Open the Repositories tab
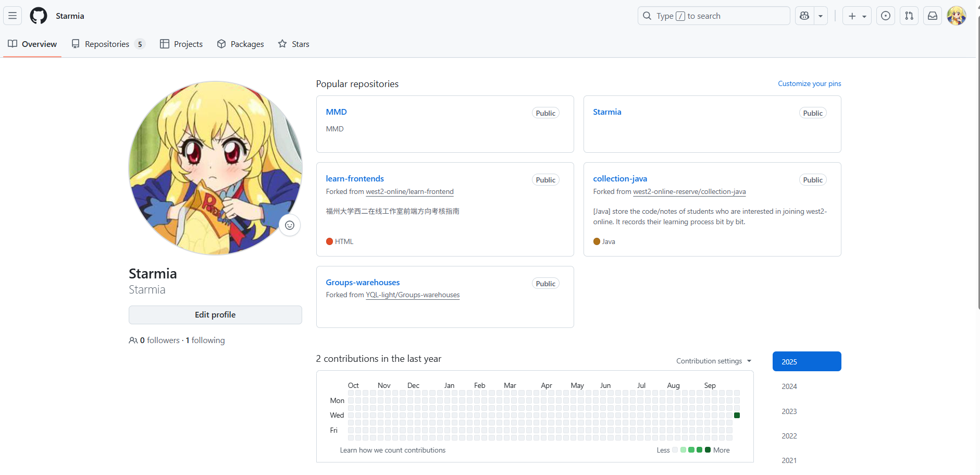The image size is (980, 475). tap(108, 44)
